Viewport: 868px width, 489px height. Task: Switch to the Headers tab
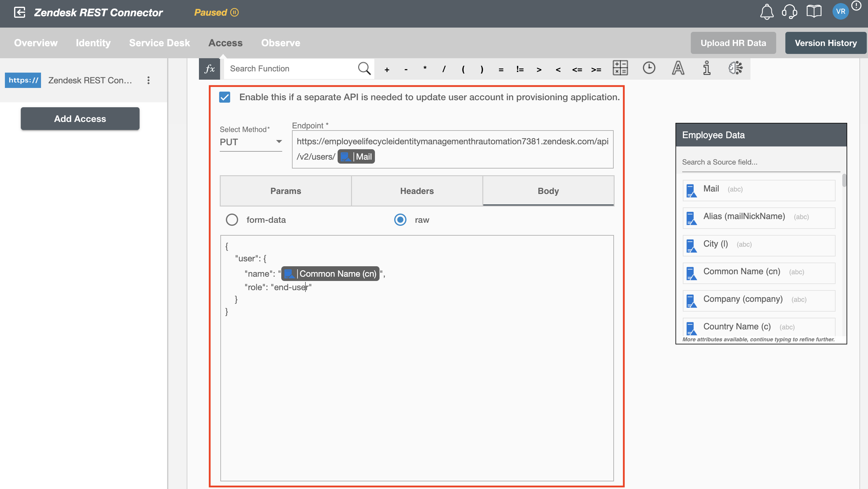click(417, 191)
